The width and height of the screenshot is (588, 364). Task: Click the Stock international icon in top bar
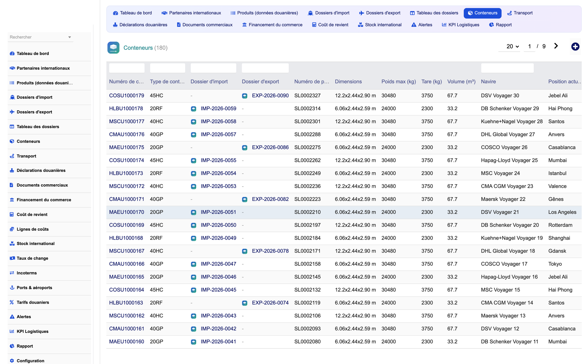pyautogui.click(x=360, y=25)
